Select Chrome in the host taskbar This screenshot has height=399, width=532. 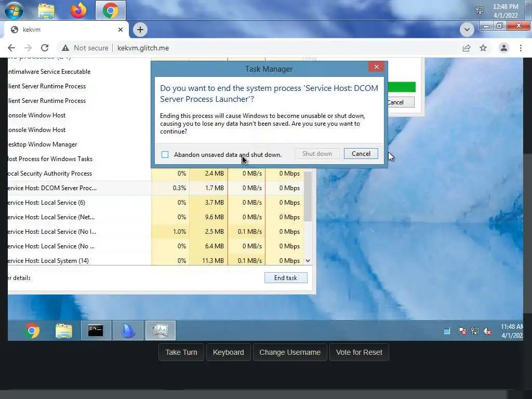point(111,10)
